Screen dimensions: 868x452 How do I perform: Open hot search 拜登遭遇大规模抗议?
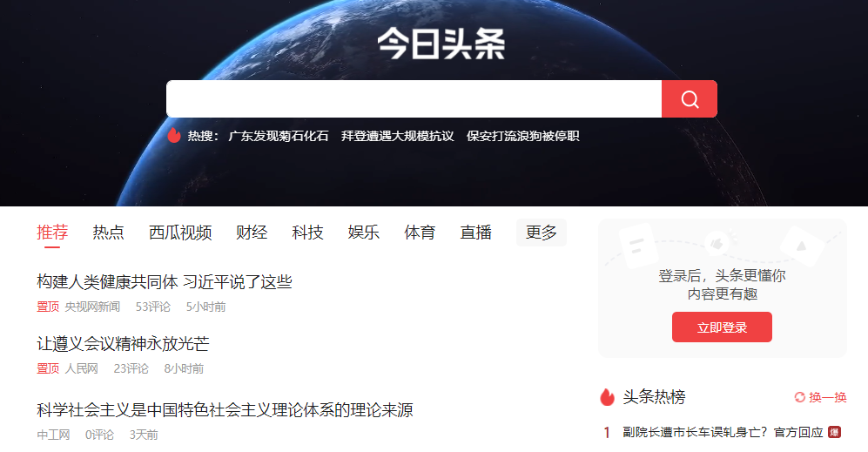click(398, 136)
